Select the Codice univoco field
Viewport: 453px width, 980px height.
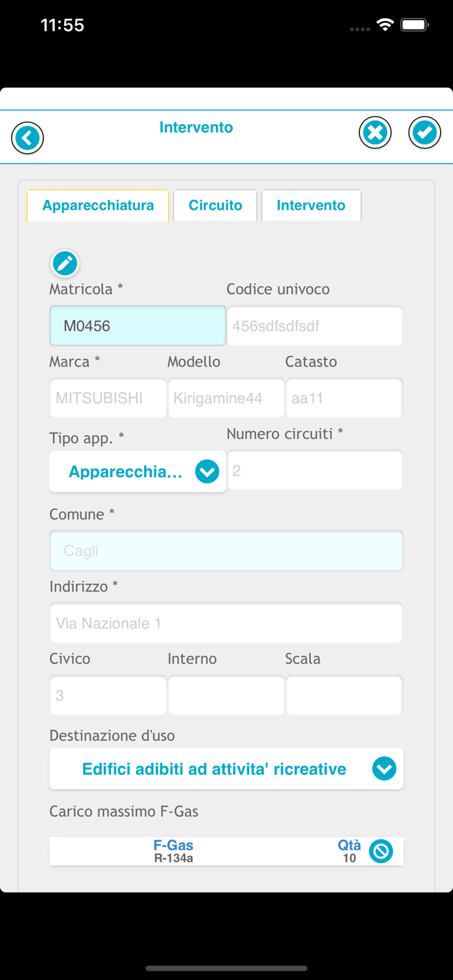[x=314, y=325]
